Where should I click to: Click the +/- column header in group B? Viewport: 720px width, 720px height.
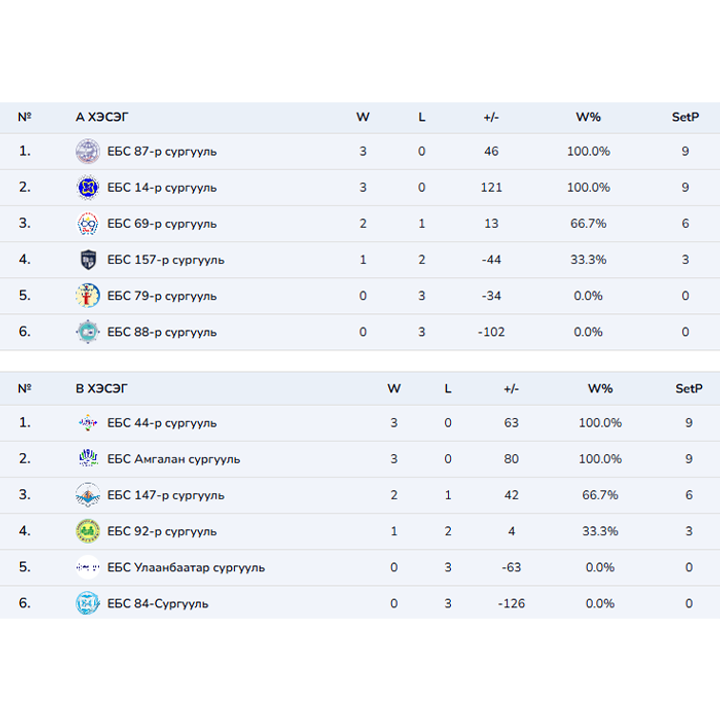[x=511, y=388]
